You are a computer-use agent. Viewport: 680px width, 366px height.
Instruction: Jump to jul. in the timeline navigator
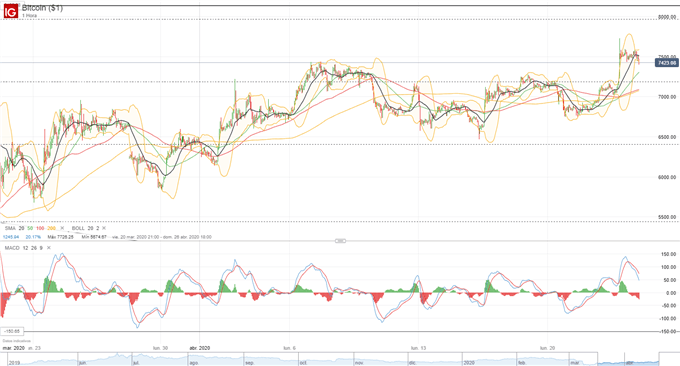[136, 363]
